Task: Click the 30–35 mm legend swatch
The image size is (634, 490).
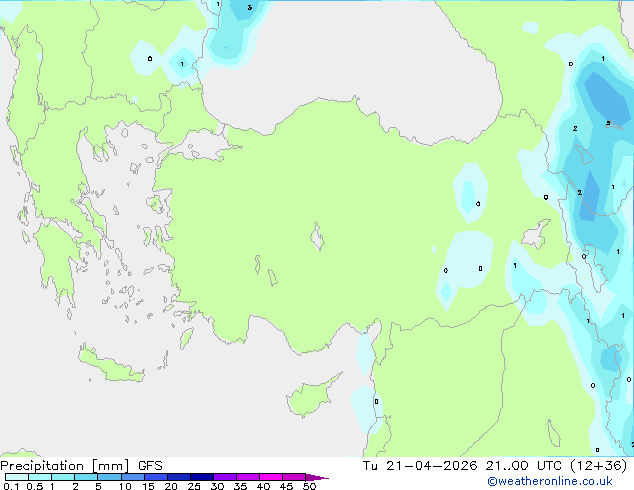Action: coord(224,477)
